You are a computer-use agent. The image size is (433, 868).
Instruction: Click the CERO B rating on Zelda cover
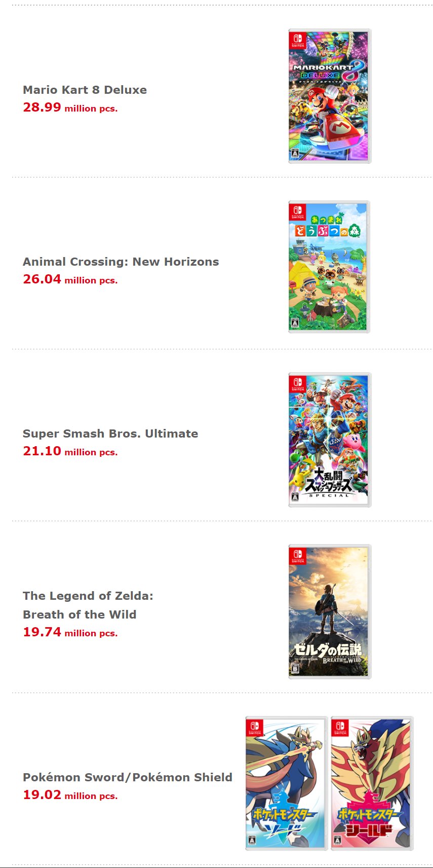pyautogui.click(x=295, y=668)
